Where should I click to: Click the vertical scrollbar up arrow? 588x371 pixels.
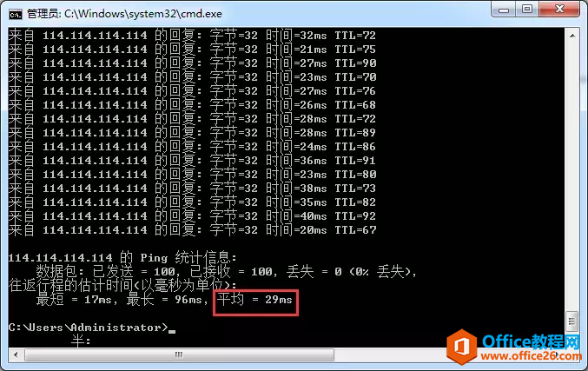coord(572,36)
